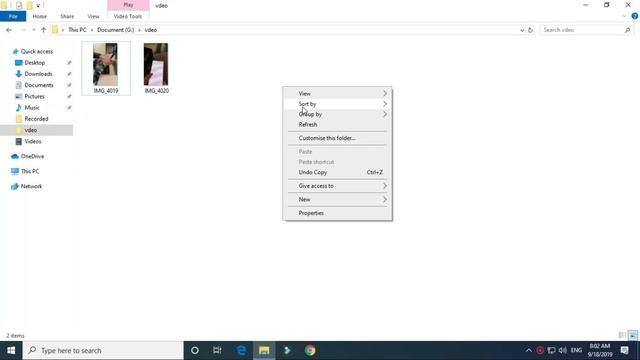Open Give access to submenu
Image resolution: width=640 pixels, height=360 pixels.
tap(337, 186)
